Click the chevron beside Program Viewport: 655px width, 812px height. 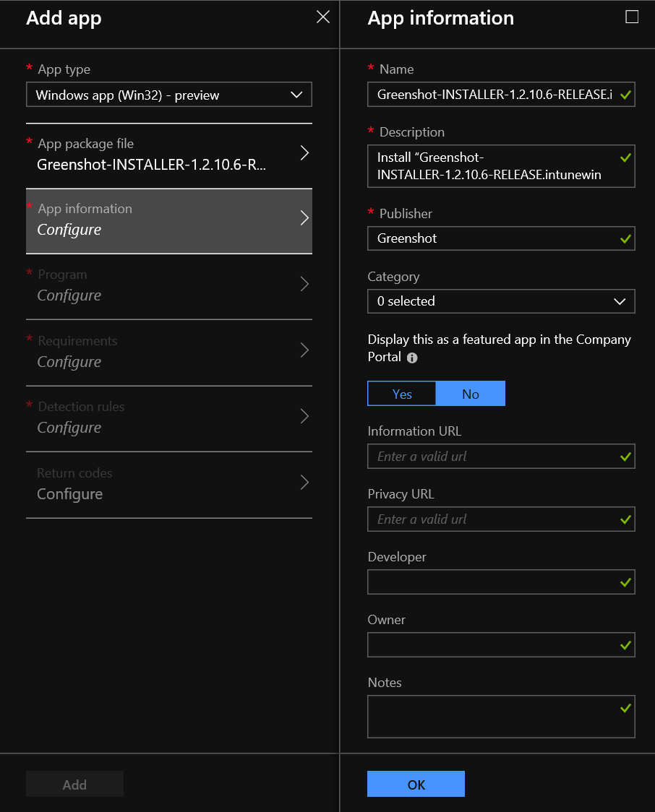click(x=304, y=284)
